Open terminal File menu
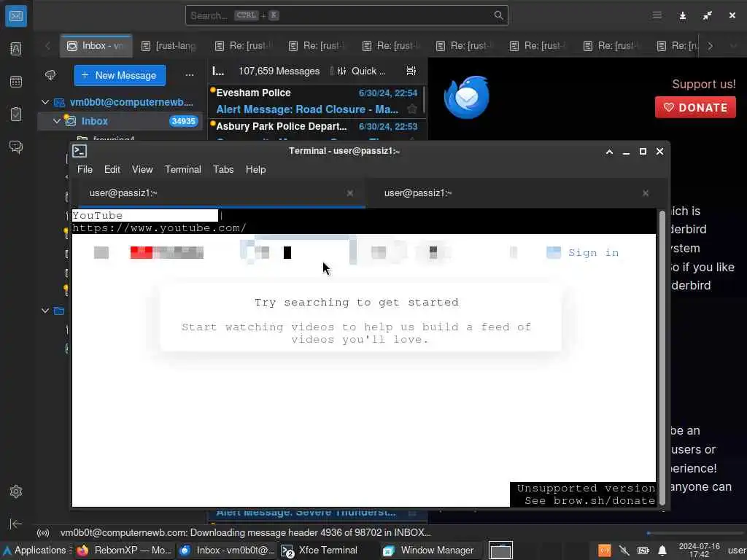Viewport: 747px width, 560px height. point(85,169)
